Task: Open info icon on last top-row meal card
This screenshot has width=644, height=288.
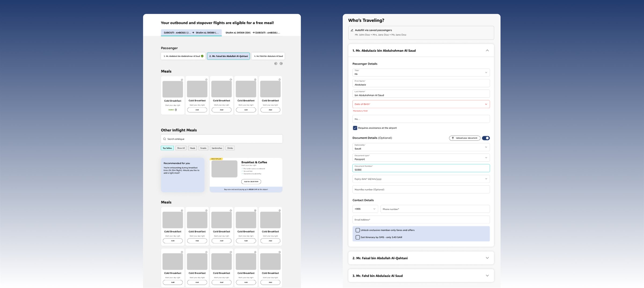Action: click(x=280, y=80)
